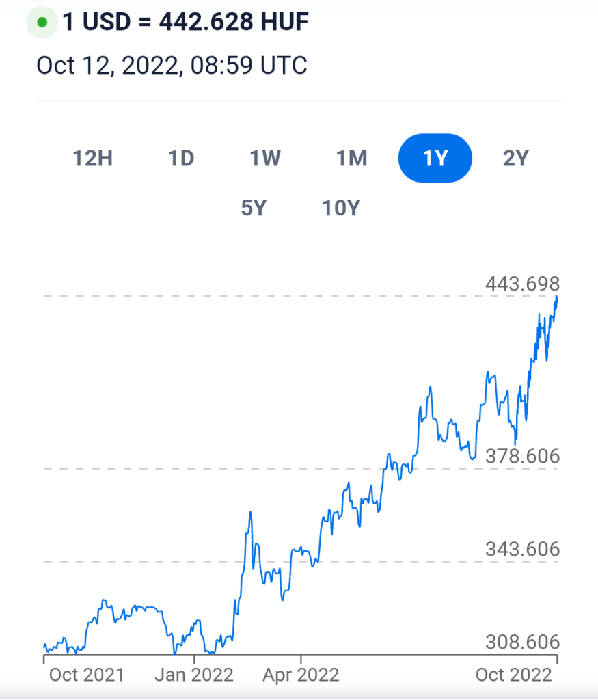Screen dimensions: 598x700
Task: Click the 1 USD = 442.628 HUF heading
Action: point(186,23)
